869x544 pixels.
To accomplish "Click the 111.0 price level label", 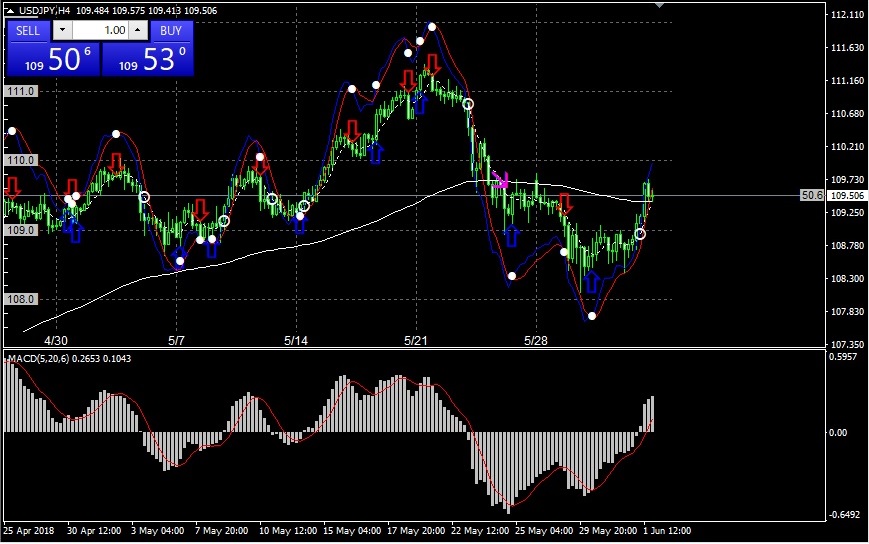I will click(21, 91).
